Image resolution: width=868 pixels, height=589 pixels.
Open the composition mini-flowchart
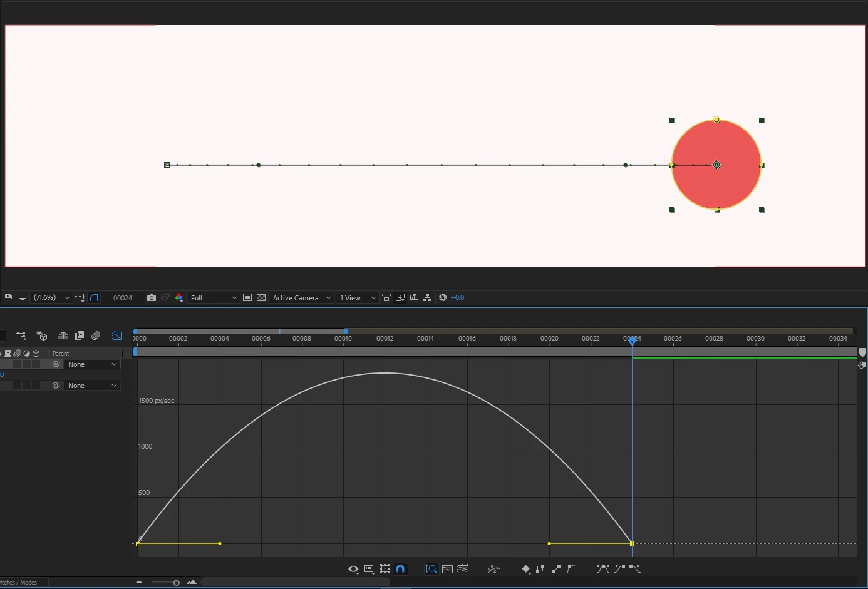pos(21,335)
